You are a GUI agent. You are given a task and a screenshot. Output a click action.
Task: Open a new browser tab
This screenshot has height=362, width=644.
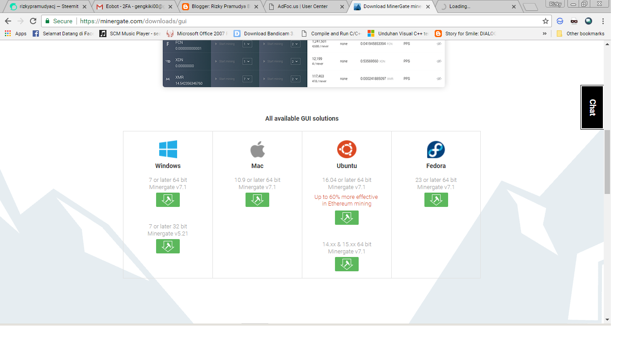point(530,7)
